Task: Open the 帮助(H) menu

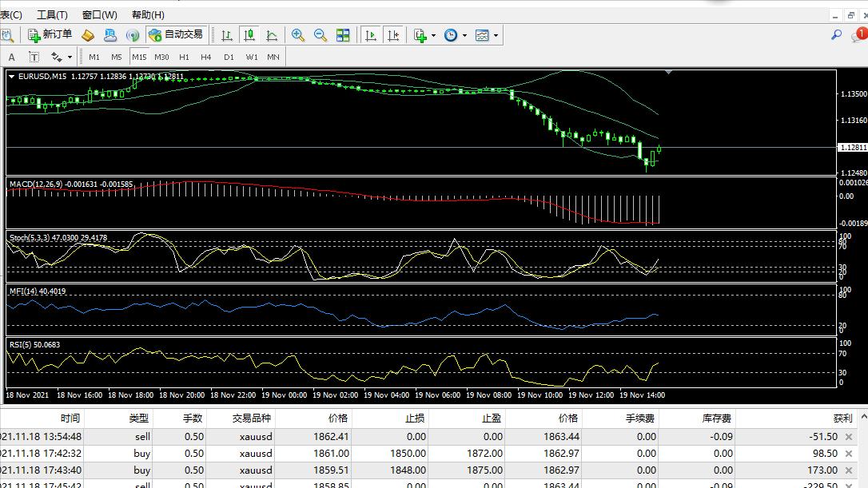Action: click(148, 14)
